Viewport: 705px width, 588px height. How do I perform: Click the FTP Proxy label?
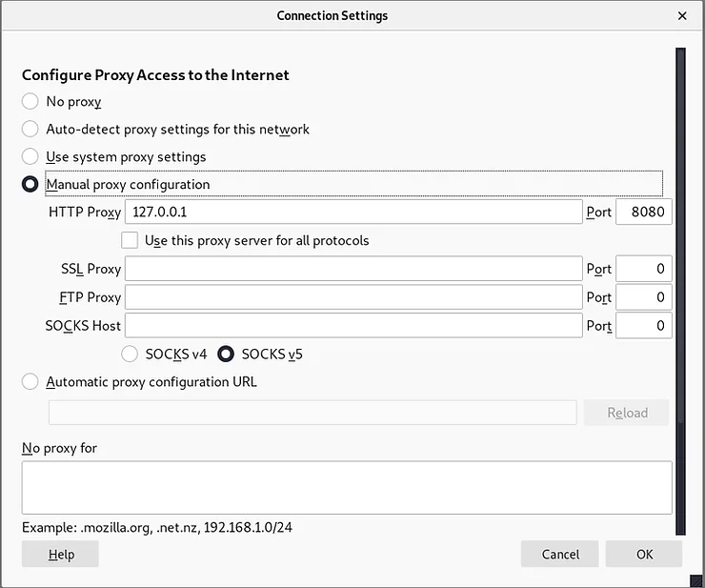tap(90, 297)
